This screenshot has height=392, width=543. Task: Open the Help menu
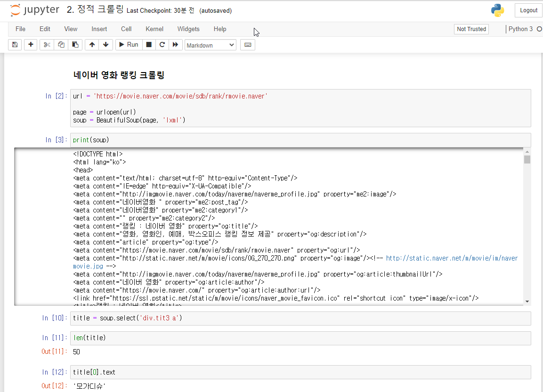pyautogui.click(x=220, y=29)
